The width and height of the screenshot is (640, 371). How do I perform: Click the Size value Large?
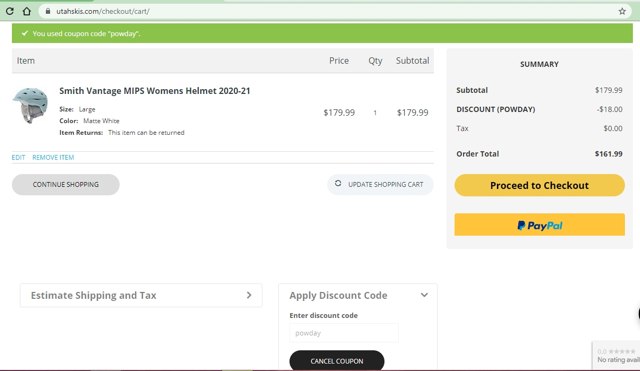pos(87,109)
